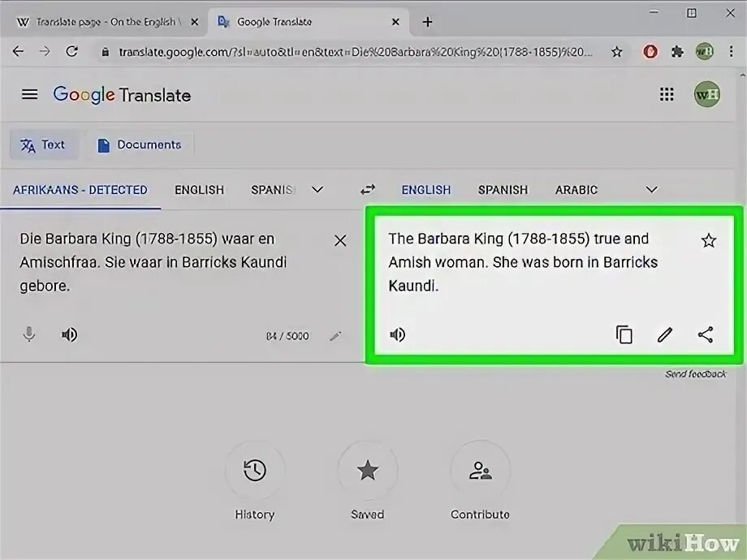Close the Wikipedia Translate page tab
Screen dimensions: 747x560
click(x=194, y=22)
